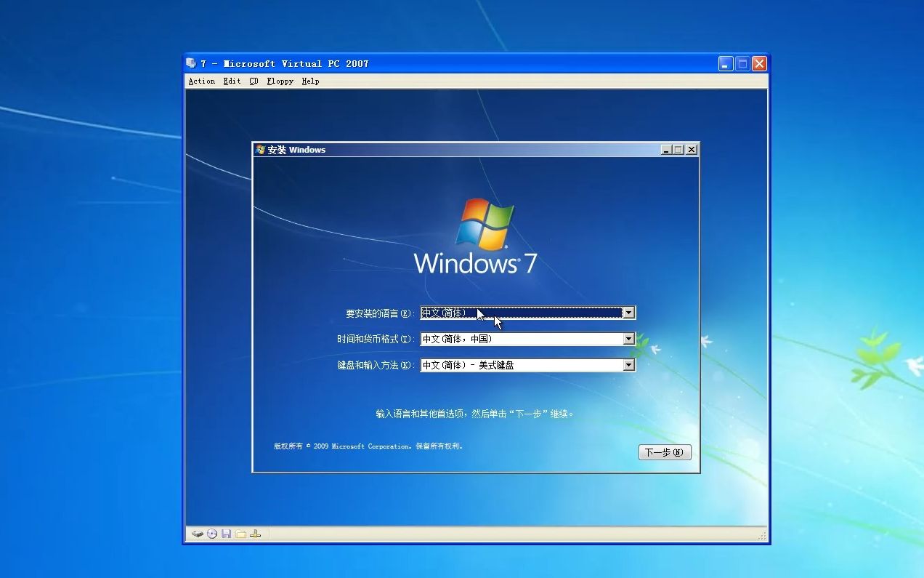The width and height of the screenshot is (924, 578).
Task: Open the 时间和货币格式 dropdown
Action: click(x=628, y=339)
